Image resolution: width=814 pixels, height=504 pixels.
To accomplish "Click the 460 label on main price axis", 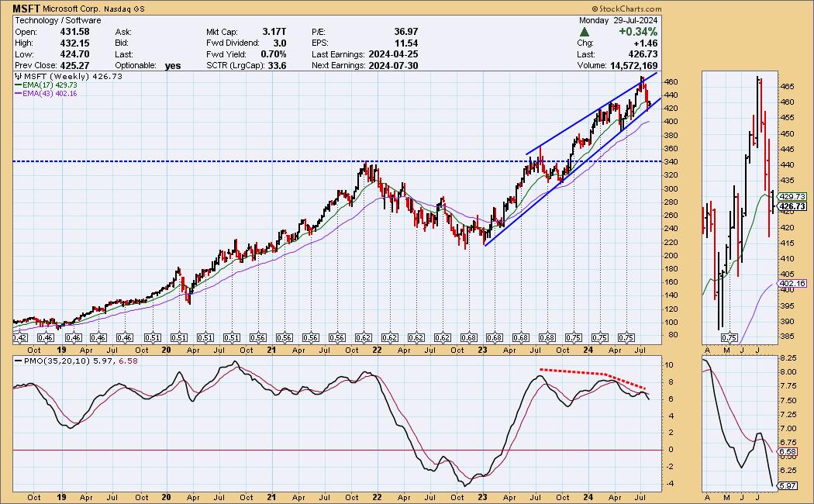I will coord(672,81).
